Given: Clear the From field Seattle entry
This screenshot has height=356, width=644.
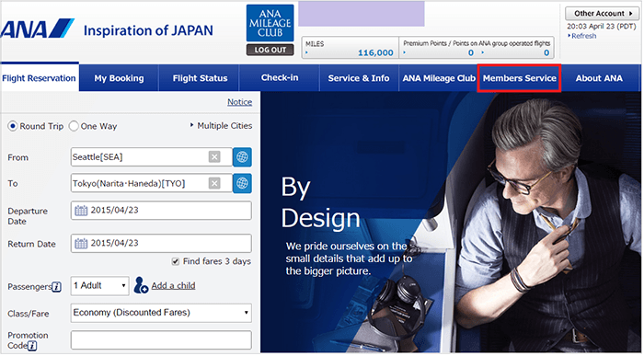Looking at the screenshot, I should coord(214,157).
